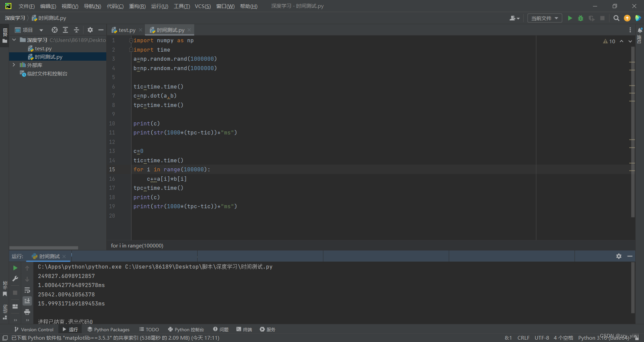Click down arrow in run console toolbar

[27, 279]
